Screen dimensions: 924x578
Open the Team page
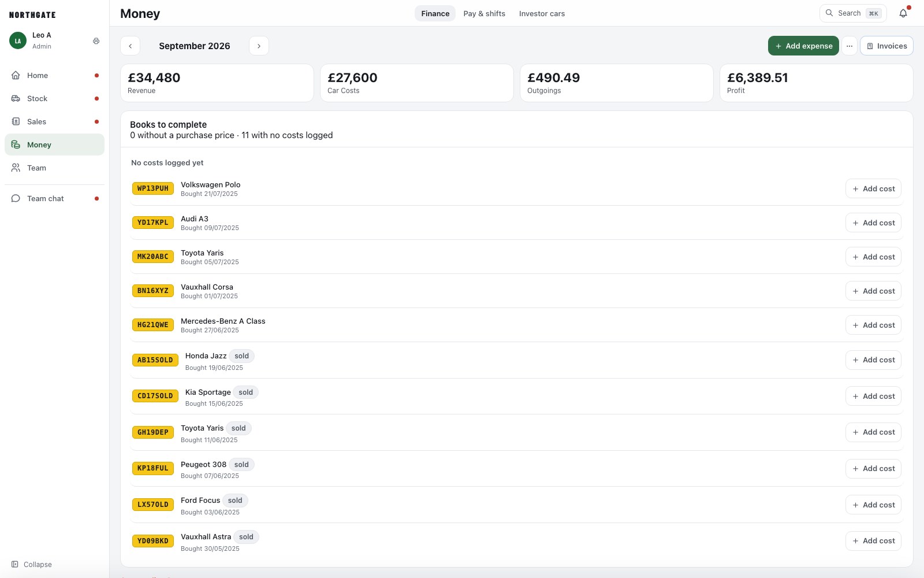point(54,168)
